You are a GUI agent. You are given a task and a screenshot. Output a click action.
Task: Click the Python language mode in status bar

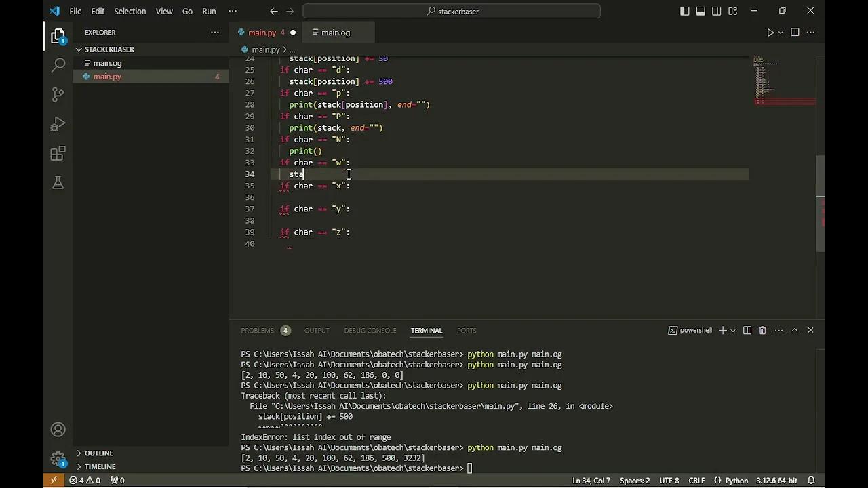coord(736,480)
